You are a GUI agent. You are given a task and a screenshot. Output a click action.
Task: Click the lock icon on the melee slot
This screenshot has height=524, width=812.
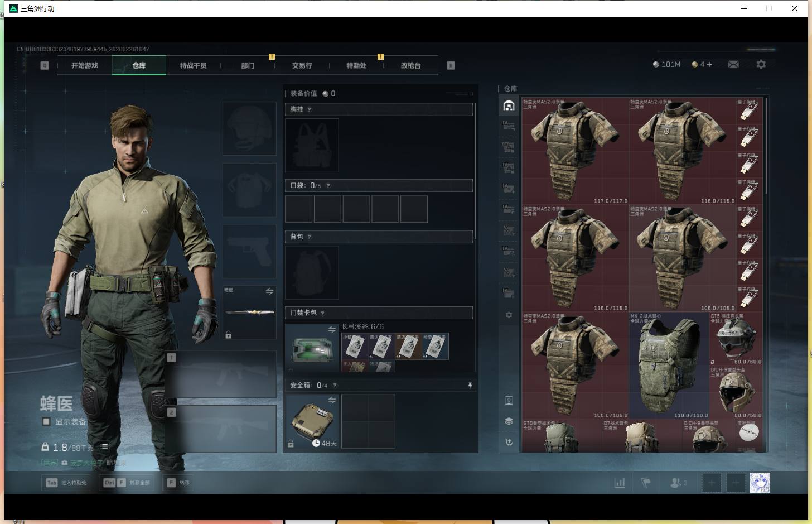click(x=228, y=334)
